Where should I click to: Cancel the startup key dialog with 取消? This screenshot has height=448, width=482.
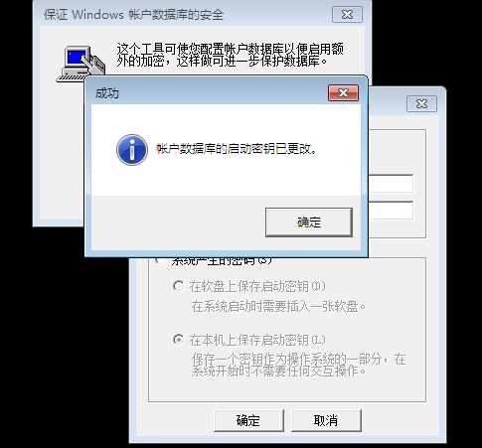point(326,420)
